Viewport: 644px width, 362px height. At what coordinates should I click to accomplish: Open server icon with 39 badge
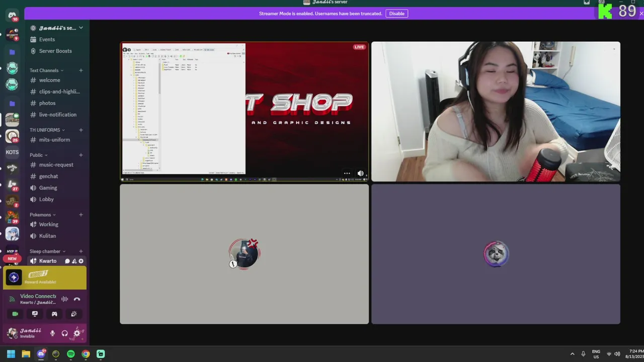(x=12, y=218)
